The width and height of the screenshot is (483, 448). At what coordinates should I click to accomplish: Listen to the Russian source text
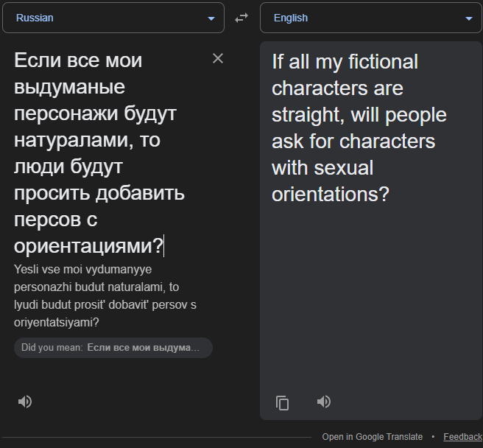coord(25,402)
